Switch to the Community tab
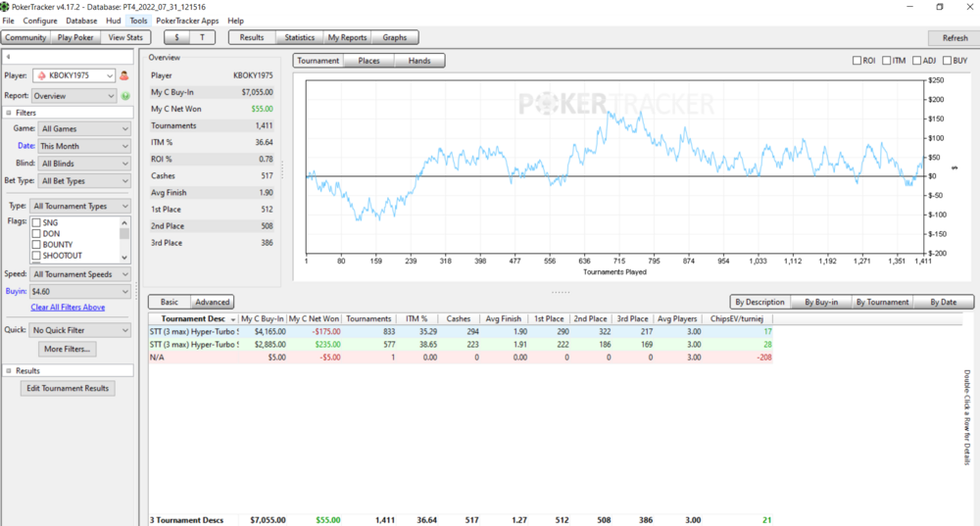 click(x=25, y=37)
